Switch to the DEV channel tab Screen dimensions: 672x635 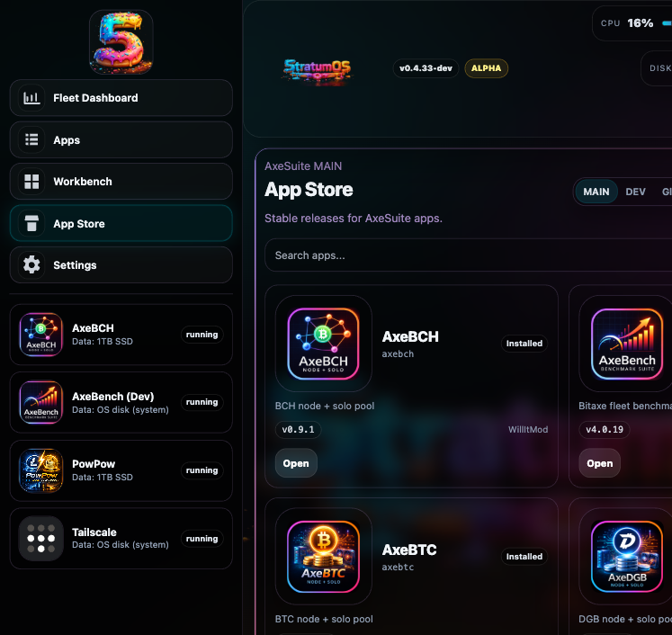pos(635,192)
